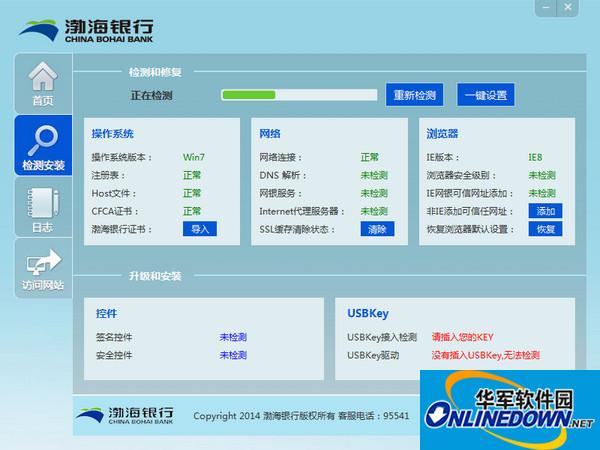Viewport: 600px width, 450px height.
Task: Click 恢复 for 恢复浏览器默认设置
Action: [x=545, y=229]
